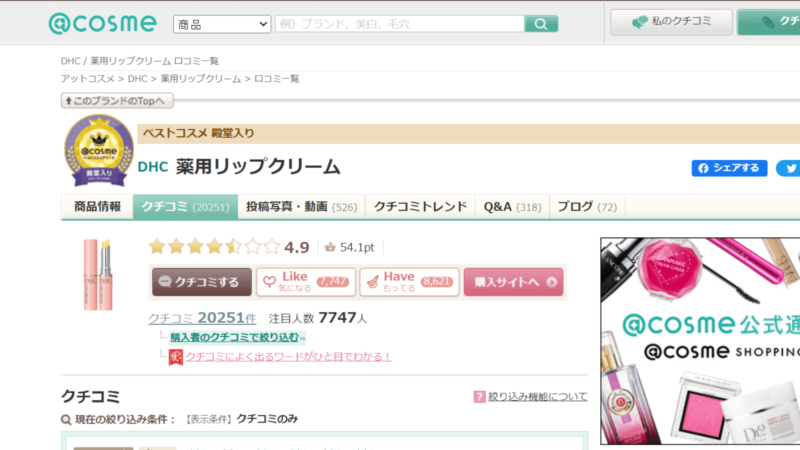Open アットコスメ breadcrumb link
Image resolution: width=800 pixels, height=450 pixels.
pyautogui.click(x=88, y=79)
